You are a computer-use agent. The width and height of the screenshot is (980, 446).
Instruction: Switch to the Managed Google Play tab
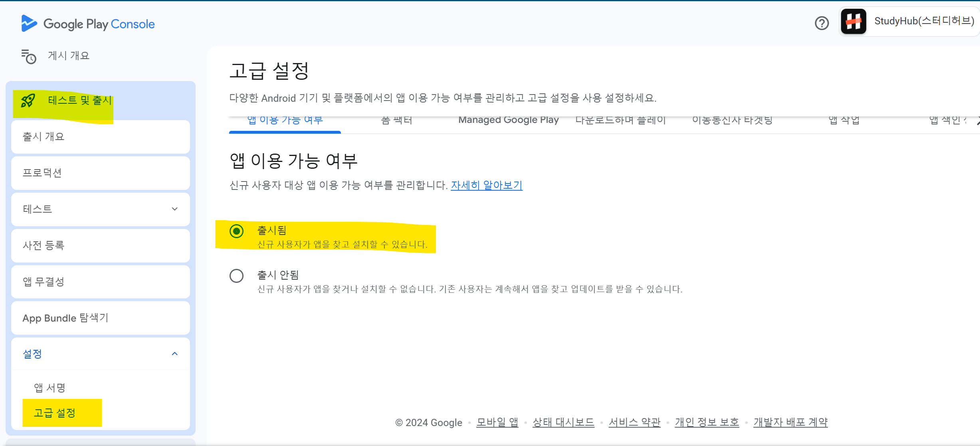coord(508,120)
